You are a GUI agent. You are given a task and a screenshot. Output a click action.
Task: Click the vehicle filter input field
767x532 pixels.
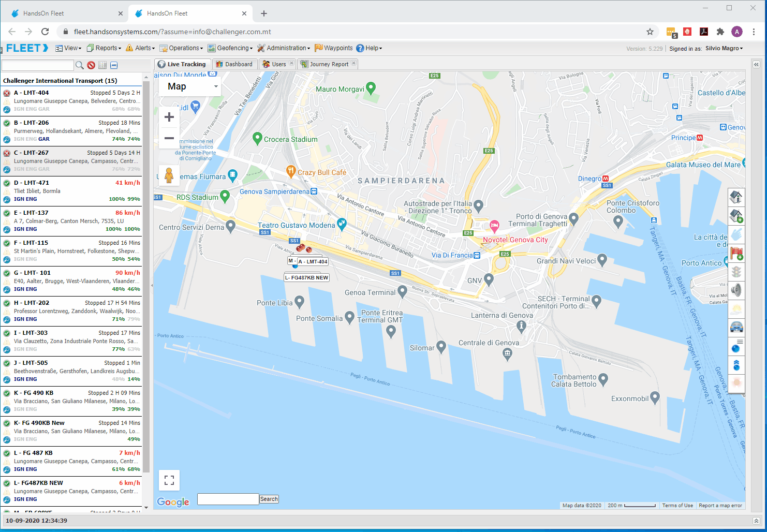(38, 65)
